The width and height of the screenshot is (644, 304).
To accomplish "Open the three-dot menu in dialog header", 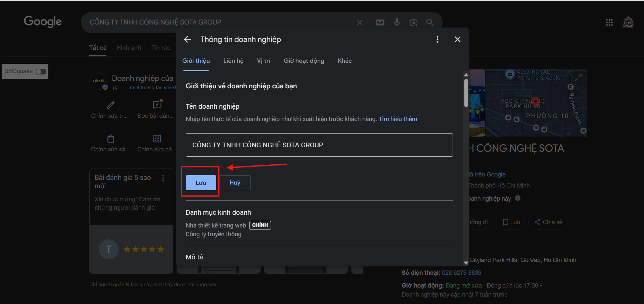I will point(437,39).
